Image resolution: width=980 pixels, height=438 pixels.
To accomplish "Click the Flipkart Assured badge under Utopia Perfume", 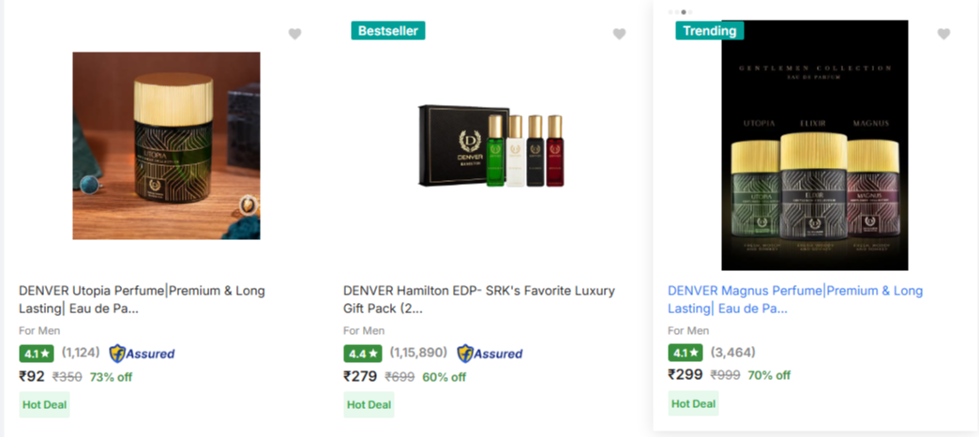I will pyautogui.click(x=142, y=354).
